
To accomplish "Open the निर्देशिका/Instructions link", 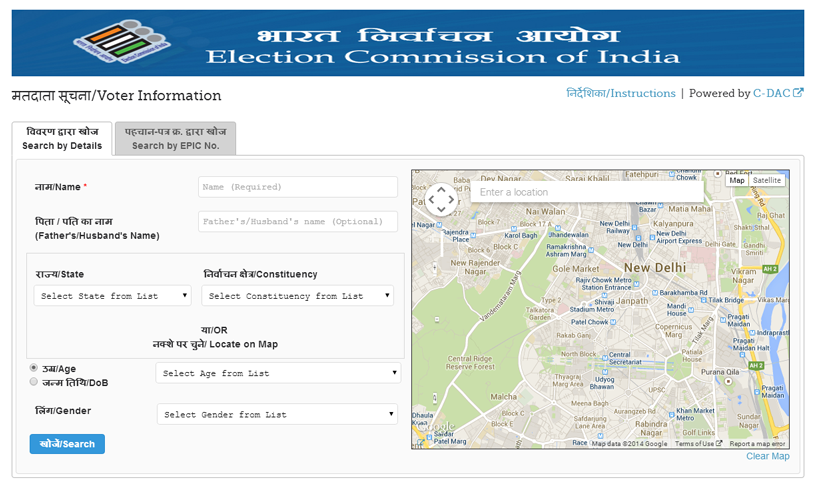I will (x=620, y=93).
